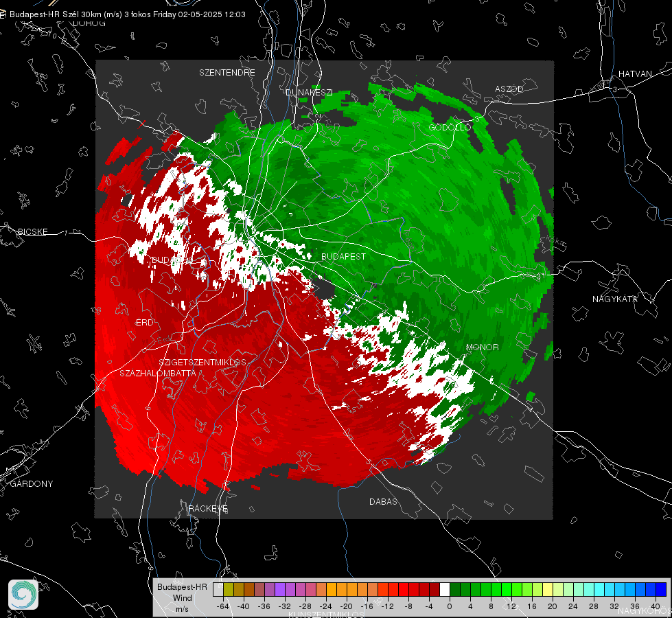Click the gray swatch at legend's left end

tap(218, 590)
